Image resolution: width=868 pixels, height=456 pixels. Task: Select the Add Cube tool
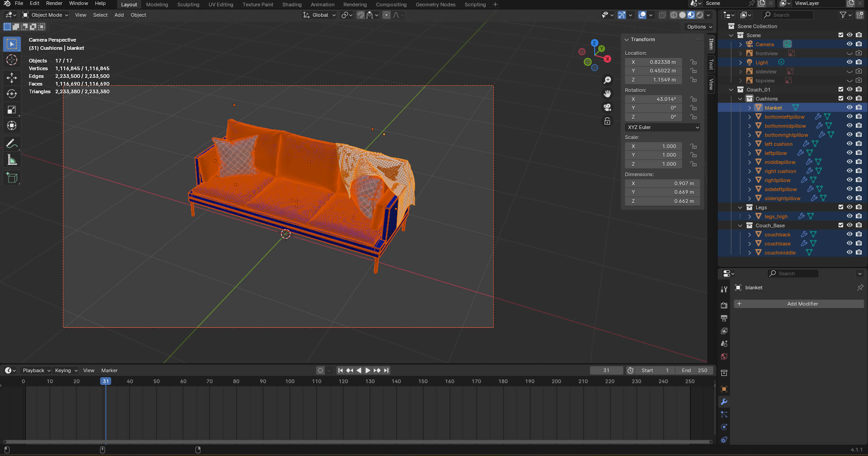[12, 178]
